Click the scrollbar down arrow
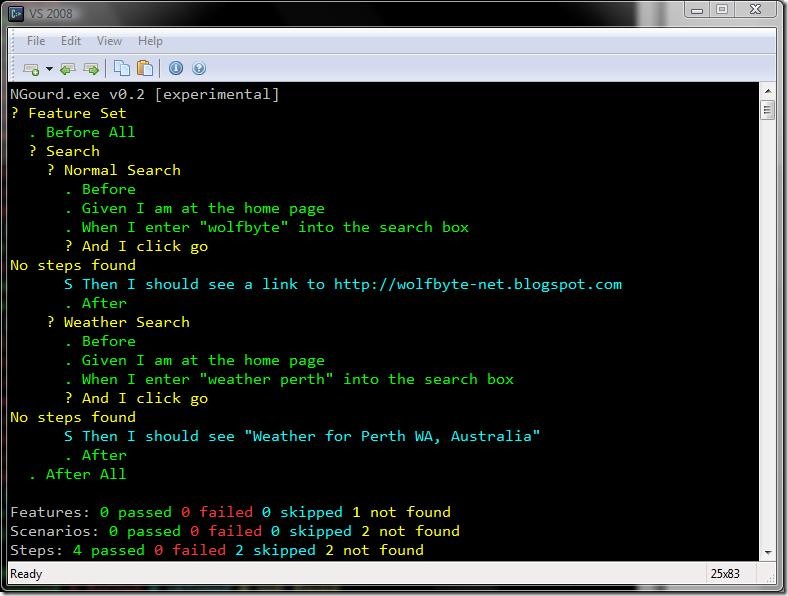Viewport: 788px width, 596px height. pyautogui.click(x=767, y=552)
